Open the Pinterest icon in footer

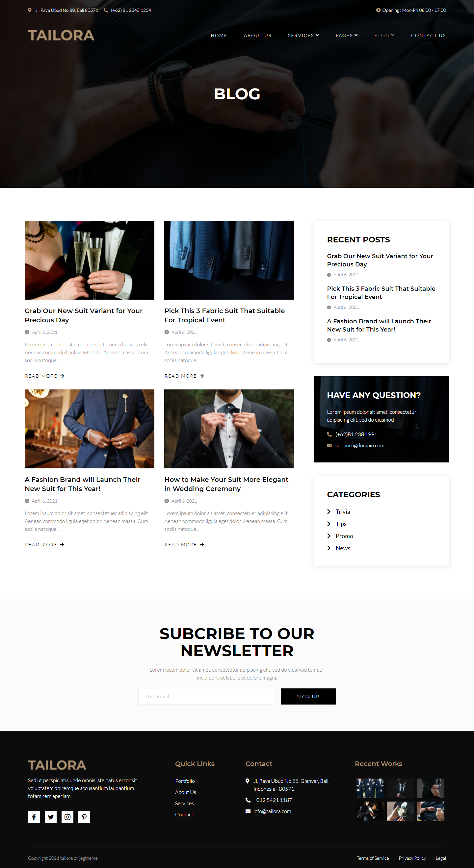(84, 817)
